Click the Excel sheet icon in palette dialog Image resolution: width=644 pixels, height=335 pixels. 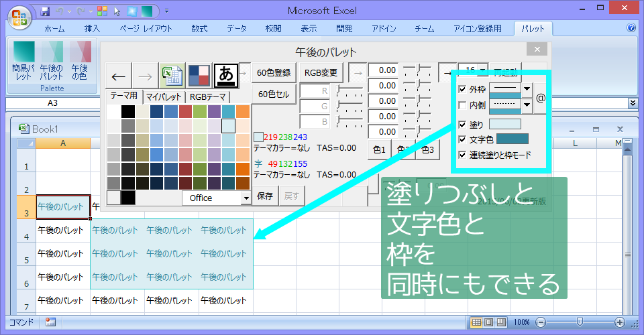point(172,76)
